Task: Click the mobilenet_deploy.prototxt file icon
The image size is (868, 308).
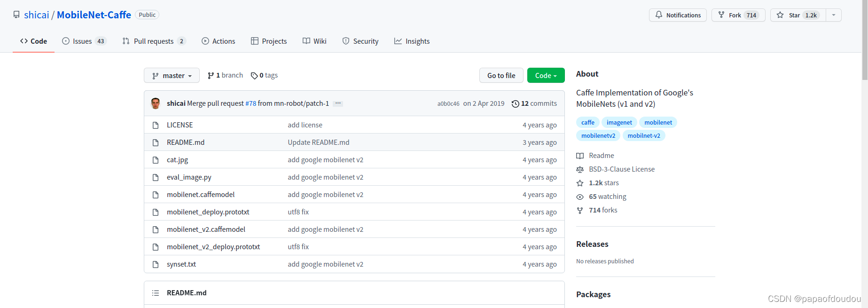Action: [x=156, y=212]
